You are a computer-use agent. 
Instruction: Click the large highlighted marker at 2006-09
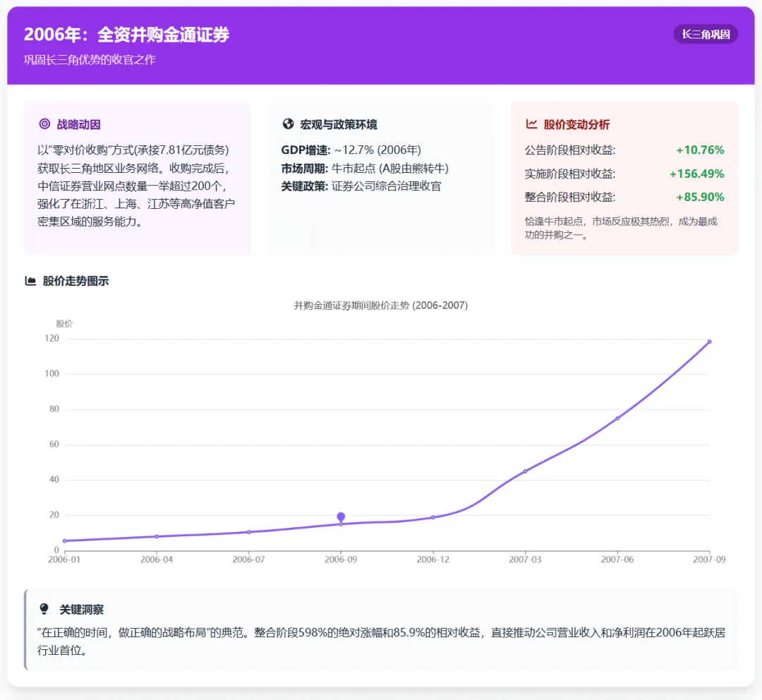pyautogui.click(x=341, y=517)
